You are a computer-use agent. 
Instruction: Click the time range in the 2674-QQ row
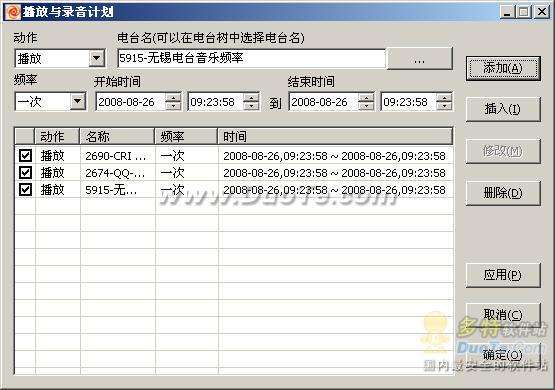point(334,173)
